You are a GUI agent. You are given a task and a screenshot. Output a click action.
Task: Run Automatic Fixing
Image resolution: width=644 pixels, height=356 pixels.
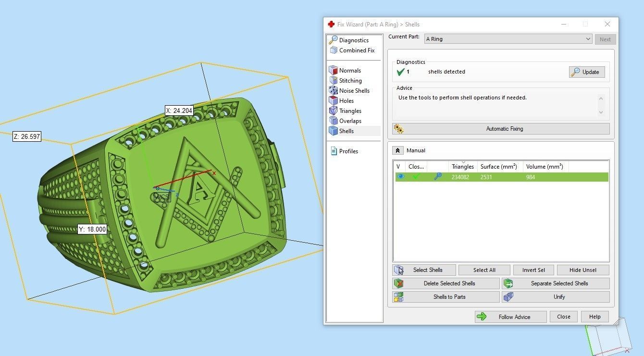coord(501,129)
